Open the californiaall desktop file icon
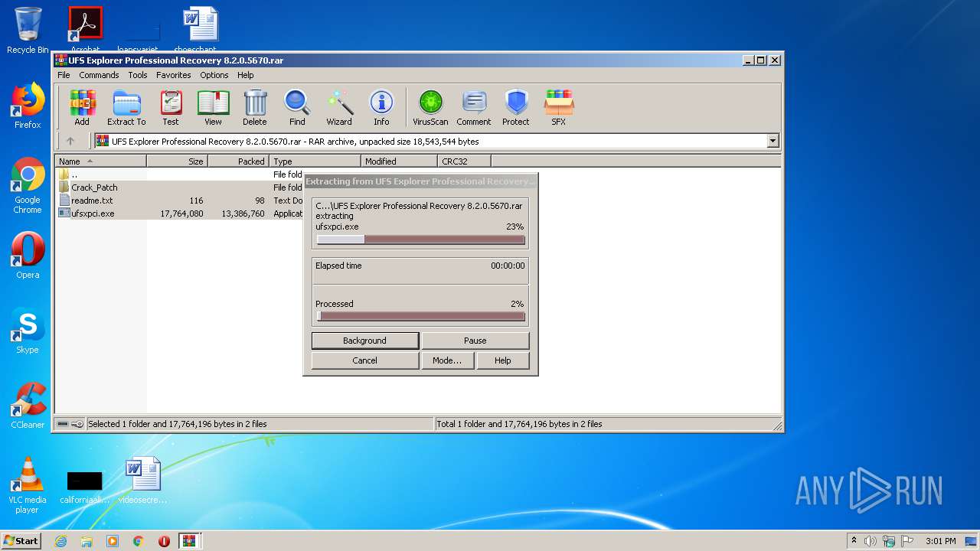This screenshot has width=980, height=551. point(84,487)
